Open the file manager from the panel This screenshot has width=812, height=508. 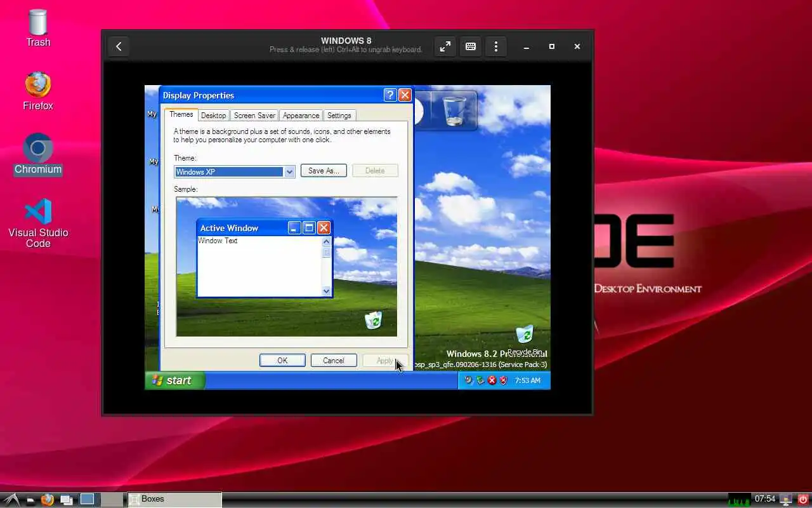tap(30, 500)
